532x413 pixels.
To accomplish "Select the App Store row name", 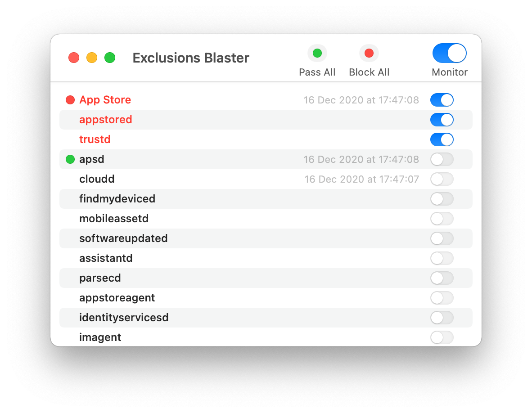I will click(x=105, y=100).
